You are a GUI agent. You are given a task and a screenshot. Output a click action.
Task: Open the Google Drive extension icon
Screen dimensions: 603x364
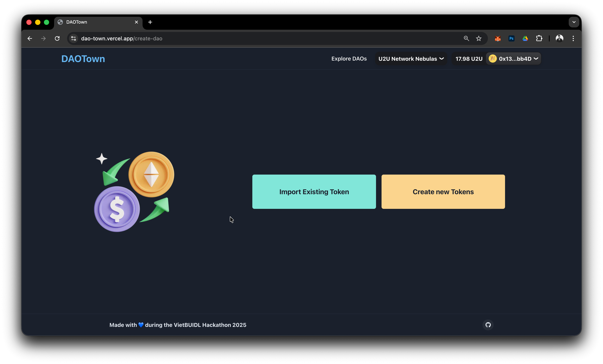click(x=525, y=38)
